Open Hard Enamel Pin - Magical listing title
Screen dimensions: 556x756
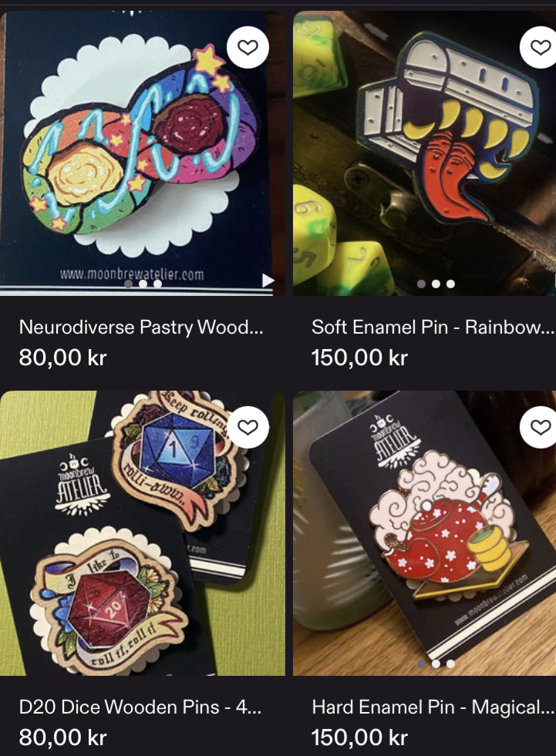tap(433, 707)
